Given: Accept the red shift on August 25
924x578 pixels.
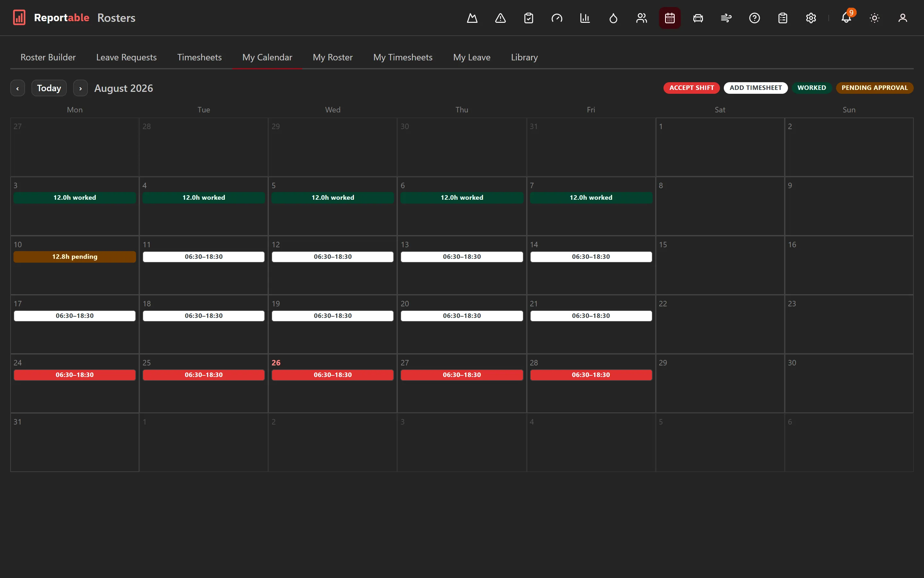Looking at the screenshot, I should coord(204,375).
